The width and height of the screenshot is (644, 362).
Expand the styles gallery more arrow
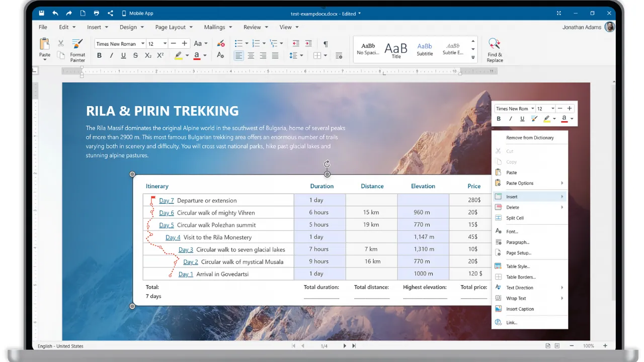pyautogui.click(x=473, y=58)
